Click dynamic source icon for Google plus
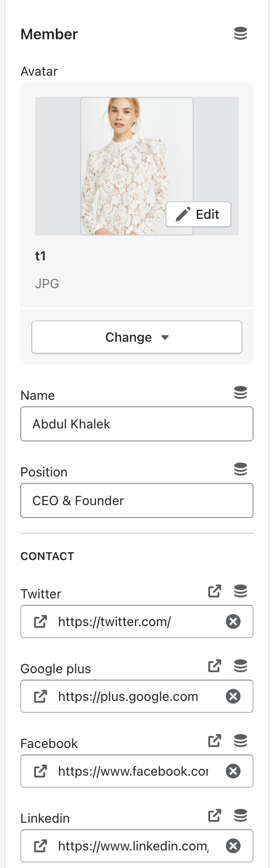Image resolution: width=271 pixels, height=868 pixels. [241, 666]
